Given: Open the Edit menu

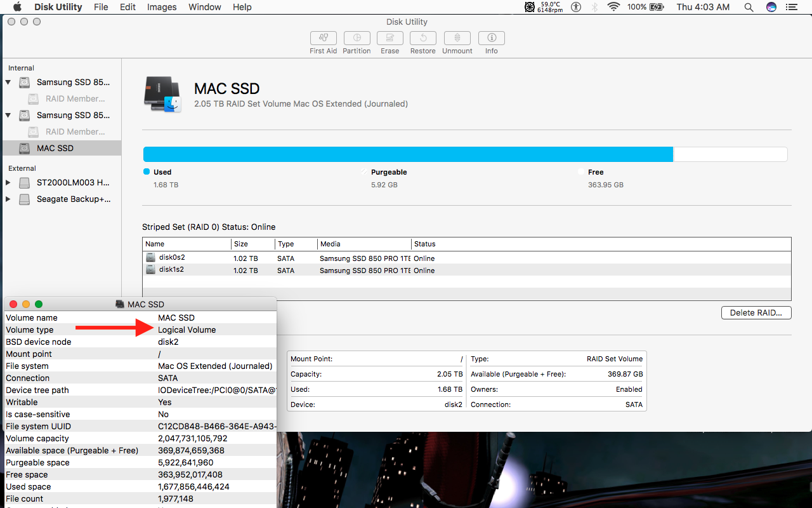Looking at the screenshot, I should [x=128, y=7].
